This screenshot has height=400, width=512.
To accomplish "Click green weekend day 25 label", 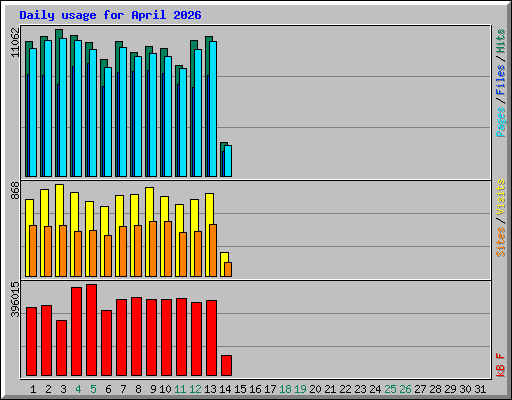I will pos(390,389).
